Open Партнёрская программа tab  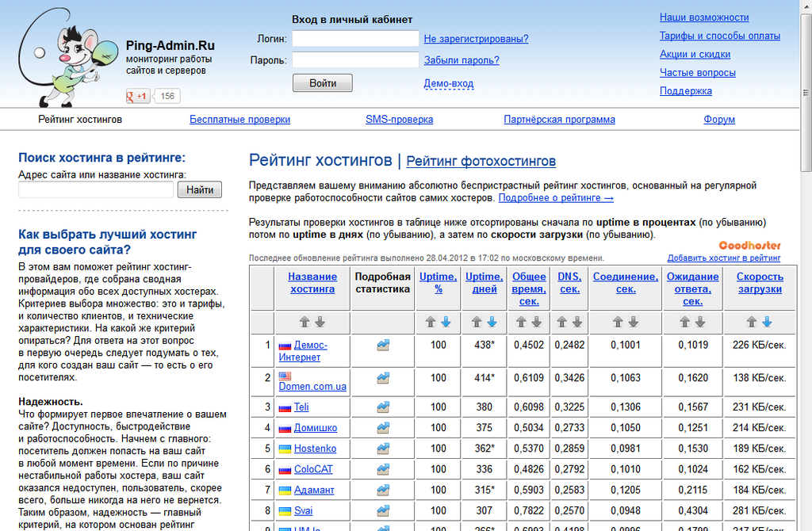pyautogui.click(x=559, y=120)
